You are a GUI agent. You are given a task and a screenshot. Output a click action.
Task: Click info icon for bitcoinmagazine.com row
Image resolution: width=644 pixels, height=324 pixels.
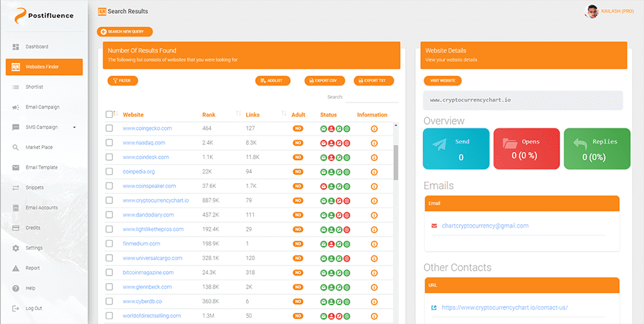click(x=374, y=273)
